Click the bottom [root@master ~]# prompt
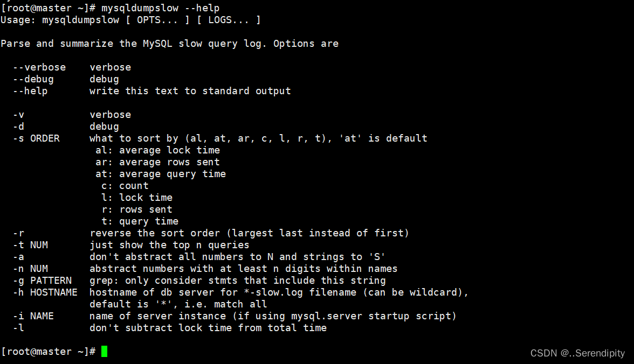This screenshot has height=364, width=634. click(48, 352)
